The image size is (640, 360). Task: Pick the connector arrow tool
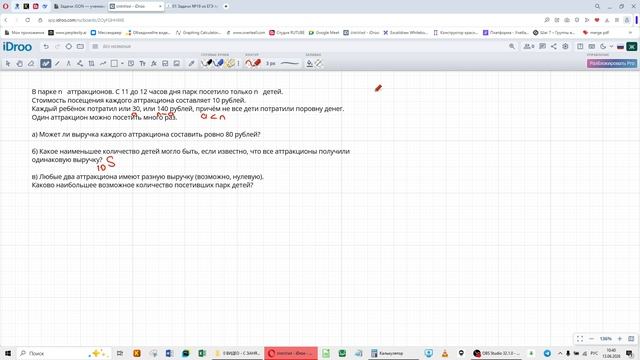(x=103, y=63)
